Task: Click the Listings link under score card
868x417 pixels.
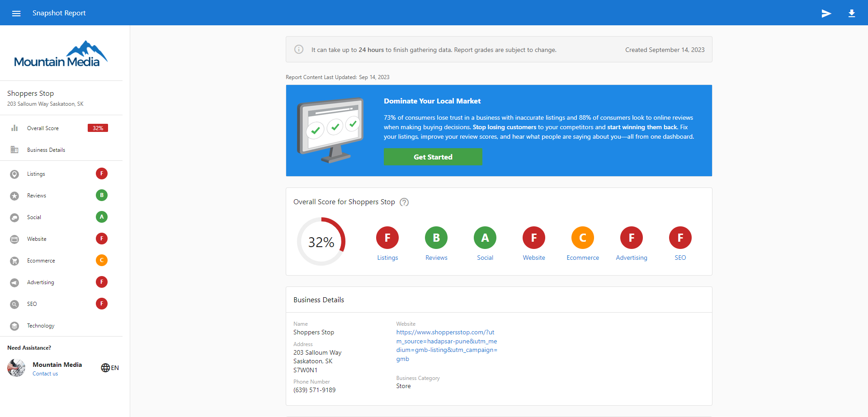Action: pyautogui.click(x=387, y=258)
